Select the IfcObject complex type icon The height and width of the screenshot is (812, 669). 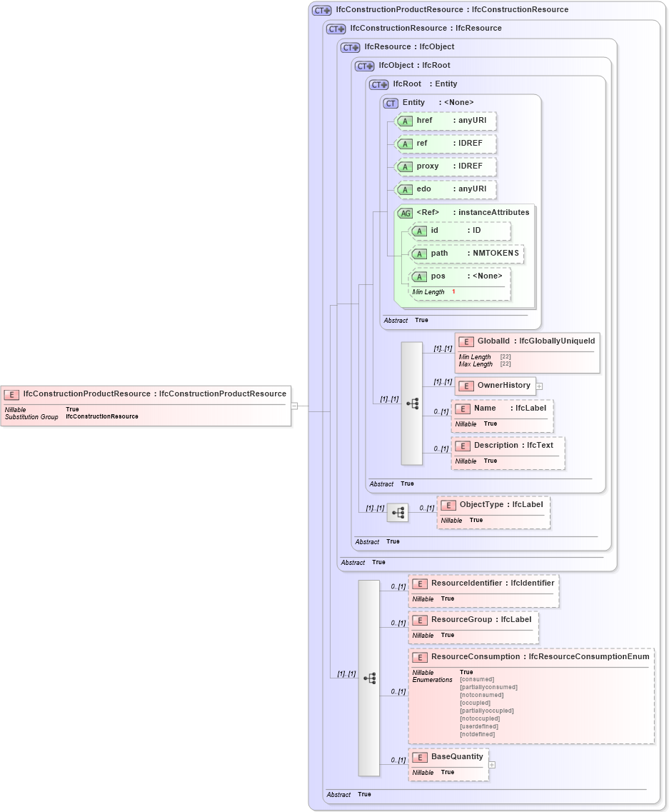pos(363,65)
